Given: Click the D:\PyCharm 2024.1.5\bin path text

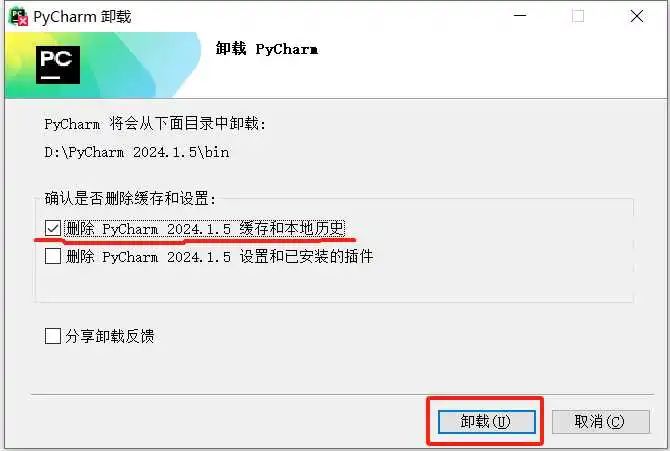Looking at the screenshot, I should tap(137, 152).
